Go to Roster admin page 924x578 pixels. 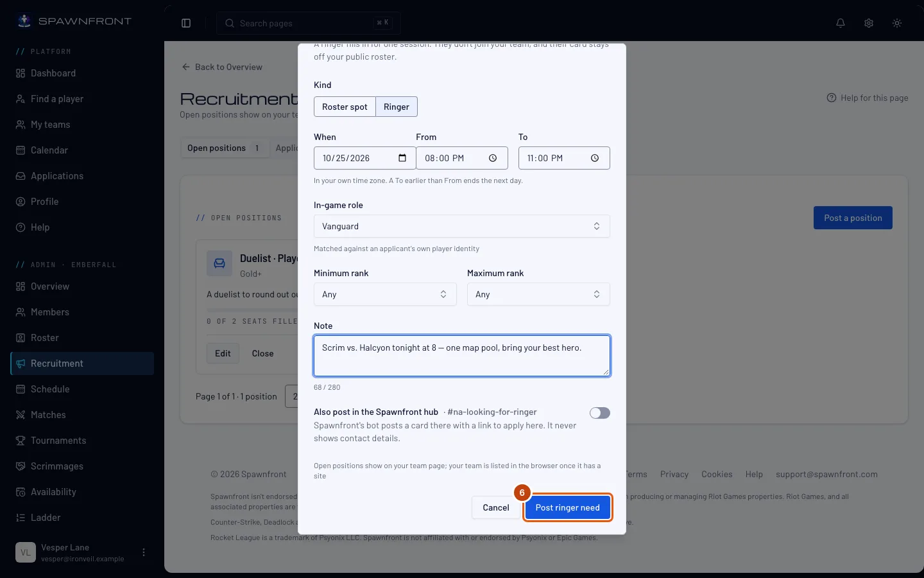(x=82, y=338)
